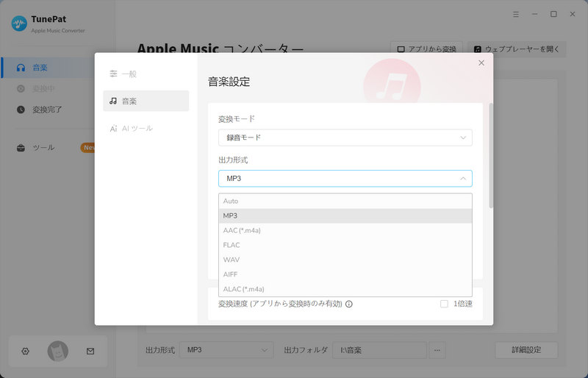Click ウェブプレーヤーを開く button

(517, 49)
